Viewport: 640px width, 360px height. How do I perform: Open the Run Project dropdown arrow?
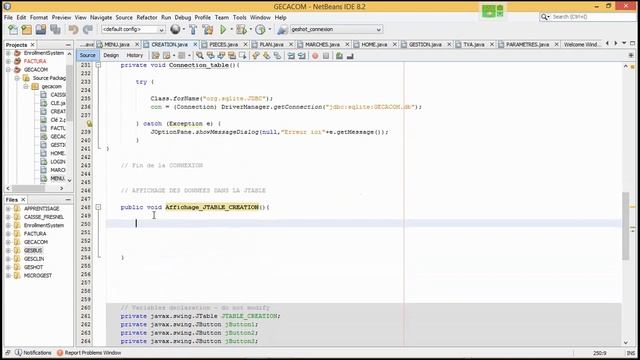(231, 29)
